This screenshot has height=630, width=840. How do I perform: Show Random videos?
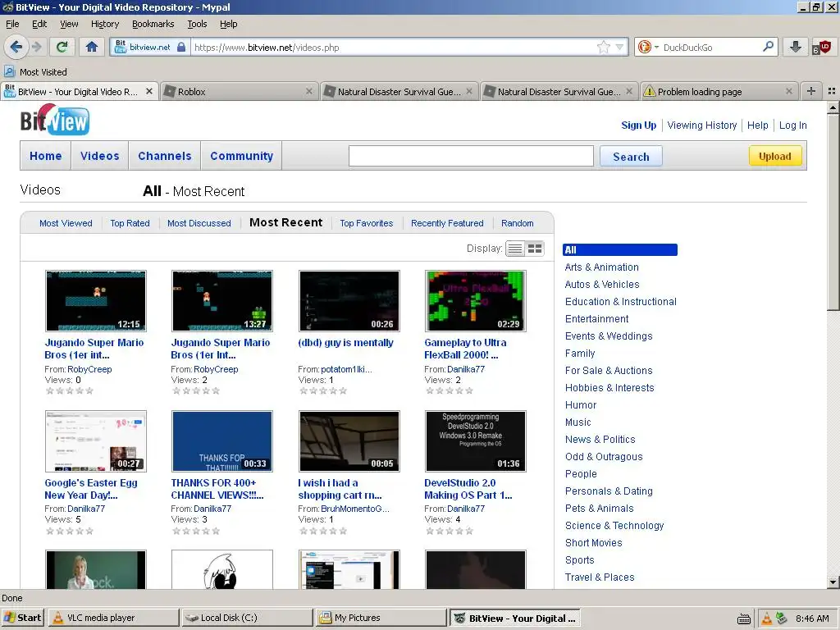517,223
